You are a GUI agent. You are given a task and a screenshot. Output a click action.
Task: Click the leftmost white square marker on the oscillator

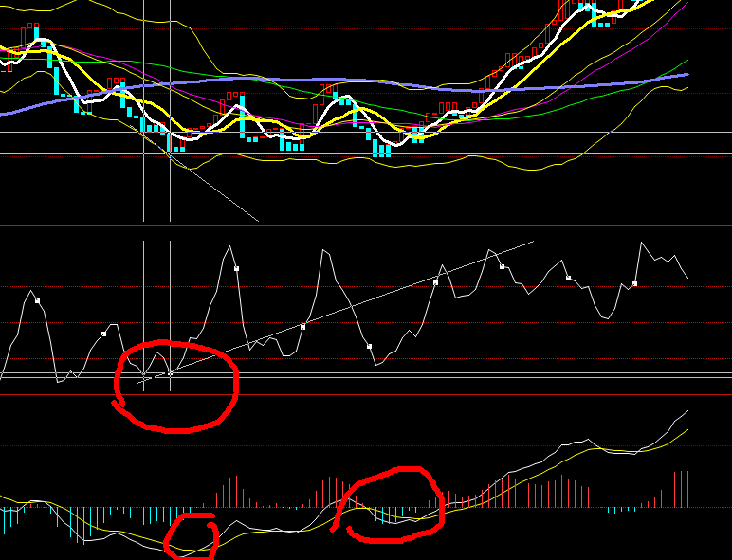pyautogui.click(x=38, y=301)
